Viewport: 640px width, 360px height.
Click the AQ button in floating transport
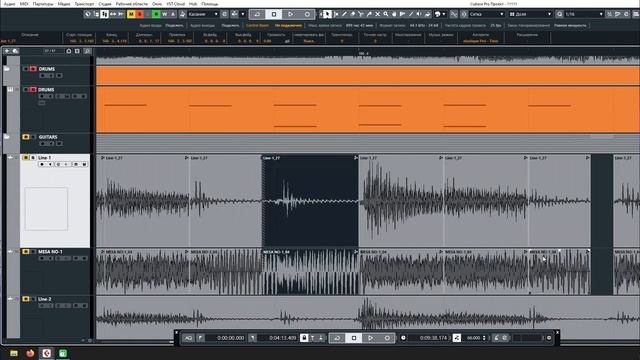[188, 338]
